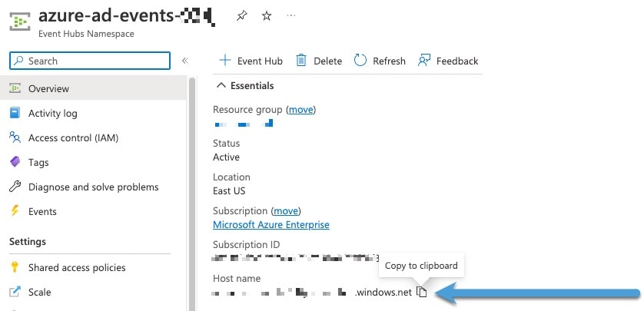Refresh the namespace overview
This screenshot has height=311, width=644.
[x=380, y=61]
